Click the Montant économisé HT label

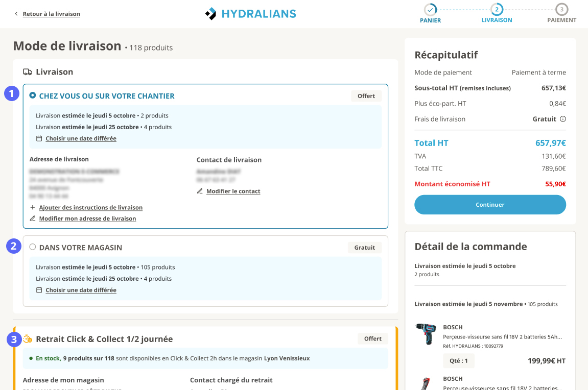tap(452, 184)
